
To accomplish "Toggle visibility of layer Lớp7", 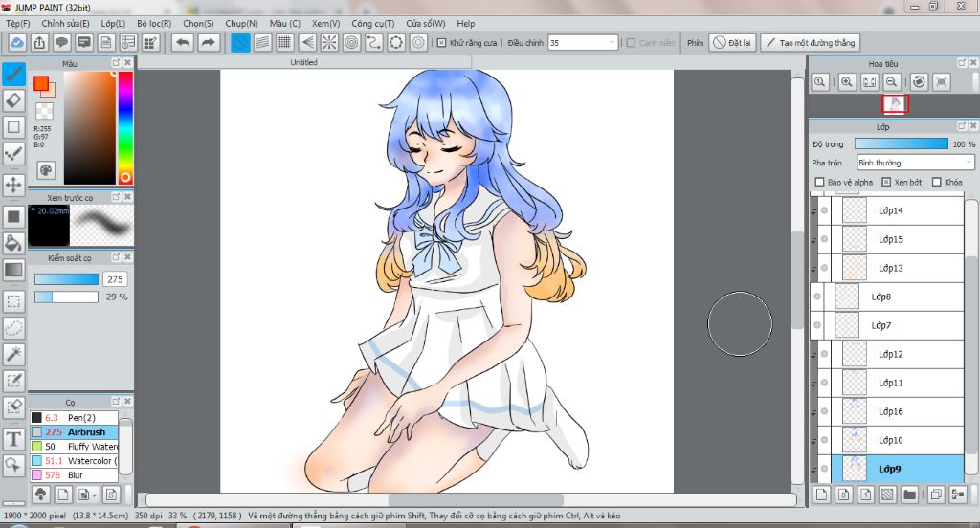I will (817, 325).
